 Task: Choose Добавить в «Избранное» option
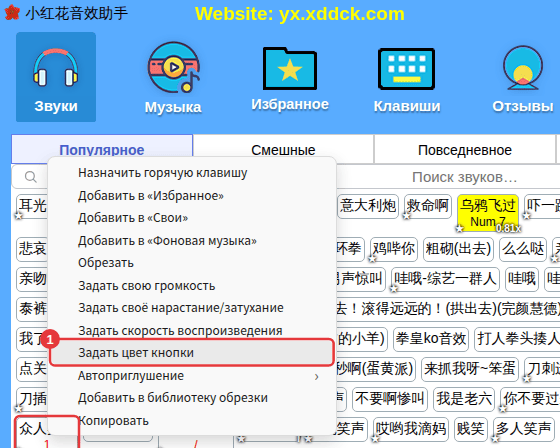click(192, 196)
